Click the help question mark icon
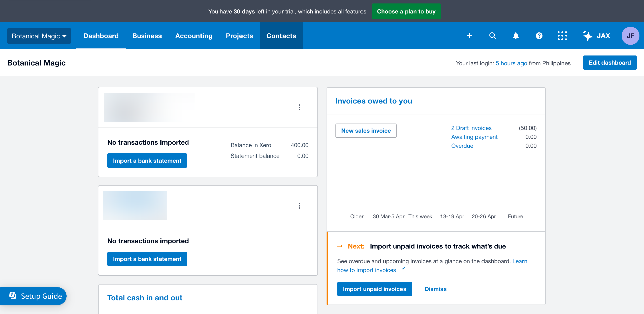644x314 pixels. pyautogui.click(x=539, y=36)
